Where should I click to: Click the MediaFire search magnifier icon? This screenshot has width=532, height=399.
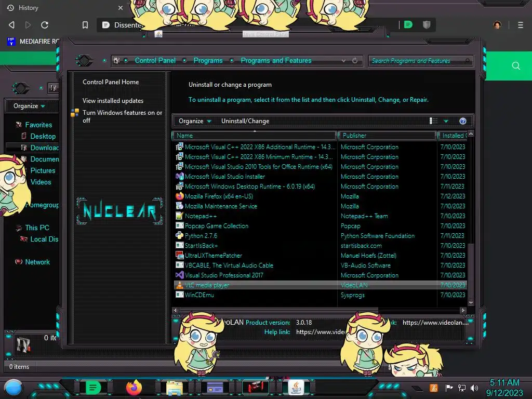(x=516, y=65)
